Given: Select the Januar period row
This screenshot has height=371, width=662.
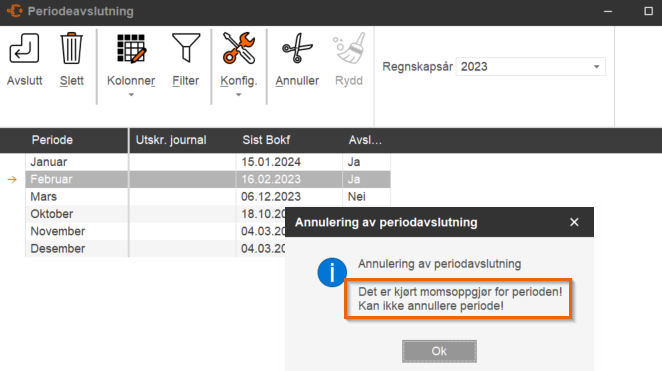Looking at the screenshot, I should [x=207, y=162].
